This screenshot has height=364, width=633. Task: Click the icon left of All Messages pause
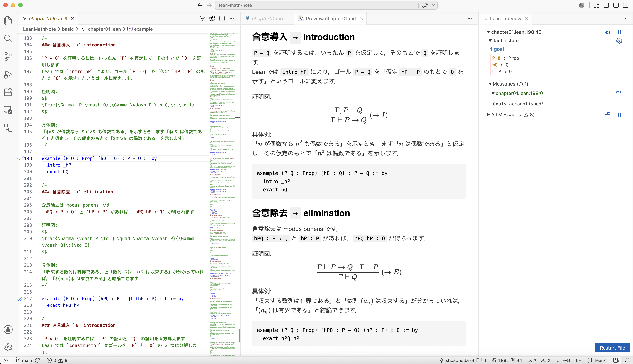click(607, 115)
